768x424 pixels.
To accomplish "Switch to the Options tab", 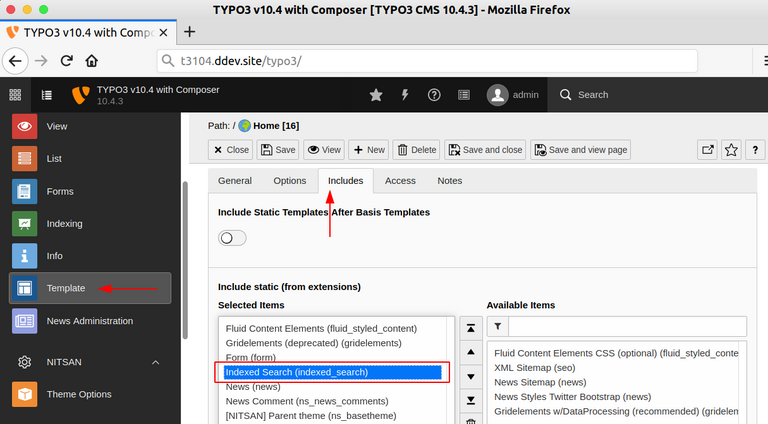I will [289, 181].
